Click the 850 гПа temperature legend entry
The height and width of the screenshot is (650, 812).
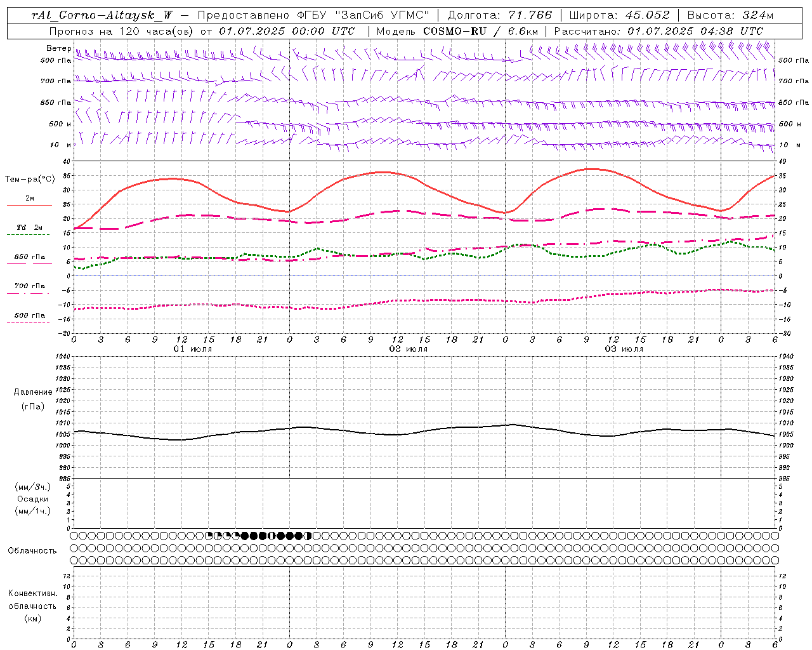coord(29,257)
